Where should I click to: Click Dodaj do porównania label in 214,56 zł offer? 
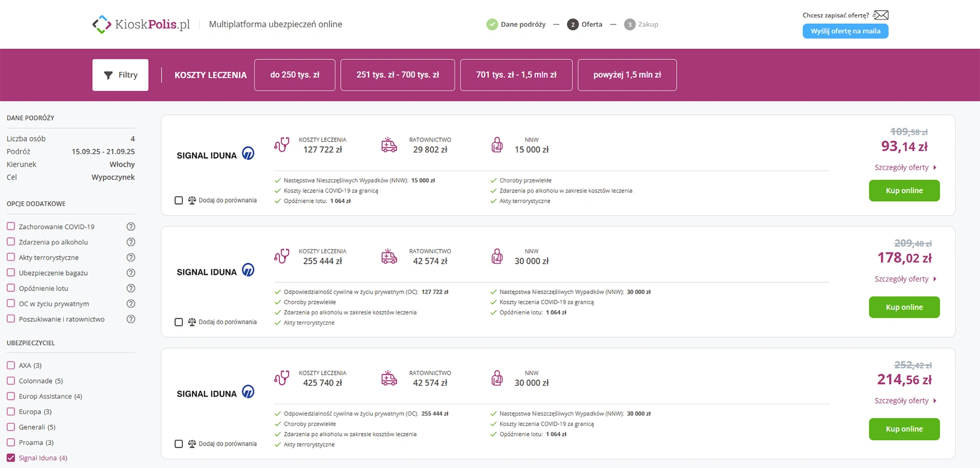click(228, 444)
